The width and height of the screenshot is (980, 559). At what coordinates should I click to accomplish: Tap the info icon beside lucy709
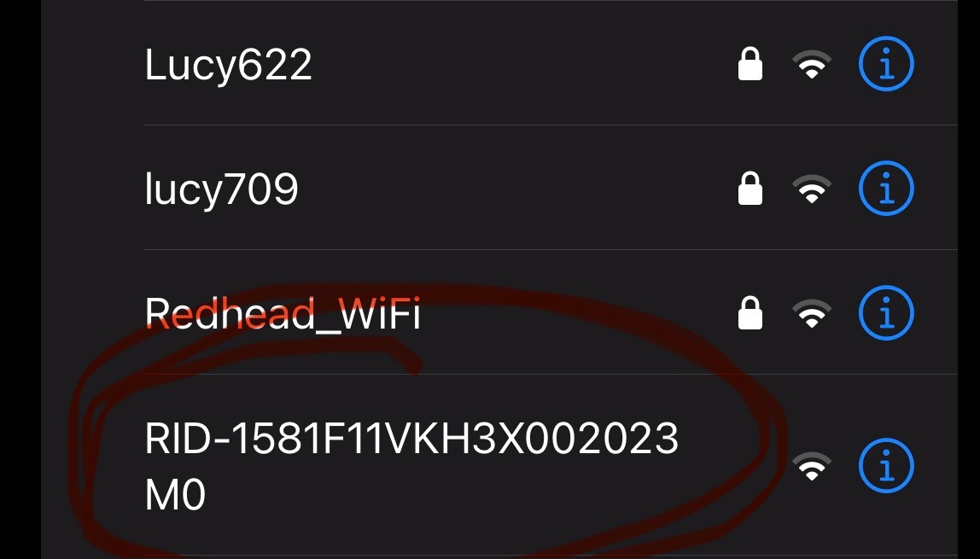tap(886, 188)
